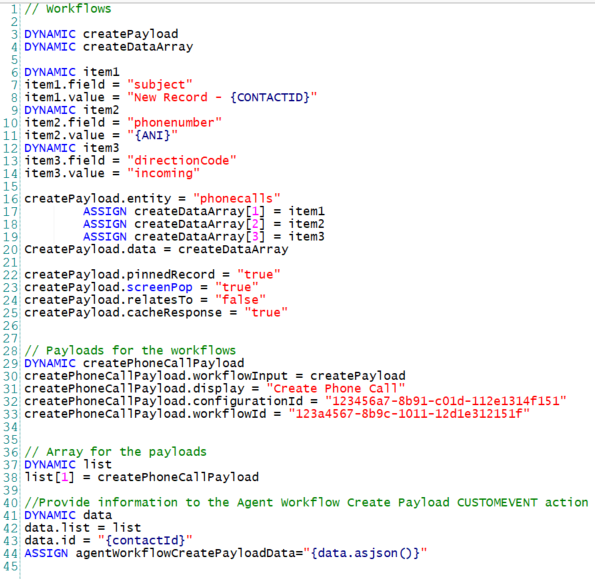
Task: Click 'CreatePayload.data = createDataArray' line
Action: [156, 249]
